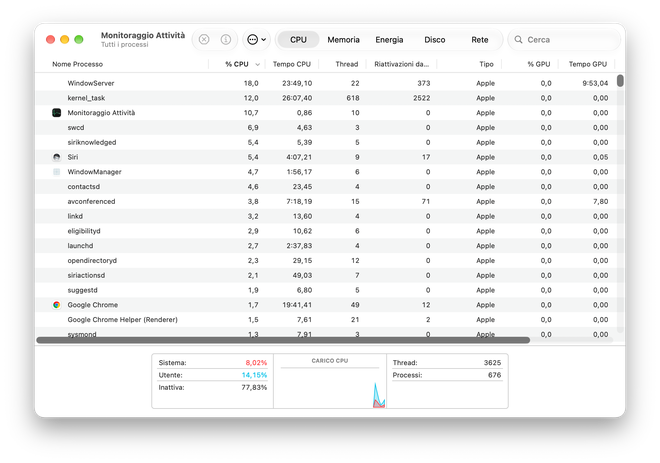
Task: Click the 618 thread count cell
Action: [x=353, y=98]
